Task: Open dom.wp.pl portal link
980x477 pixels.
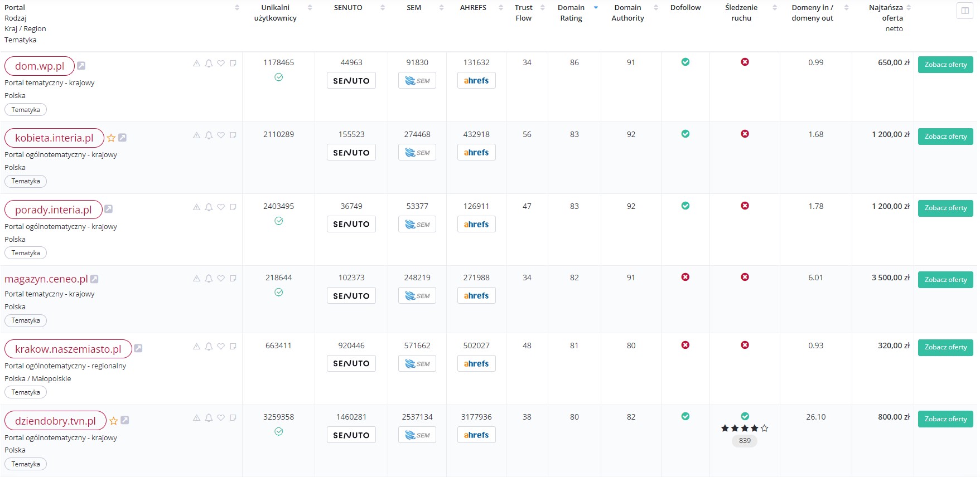Action: (x=40, y=66)
